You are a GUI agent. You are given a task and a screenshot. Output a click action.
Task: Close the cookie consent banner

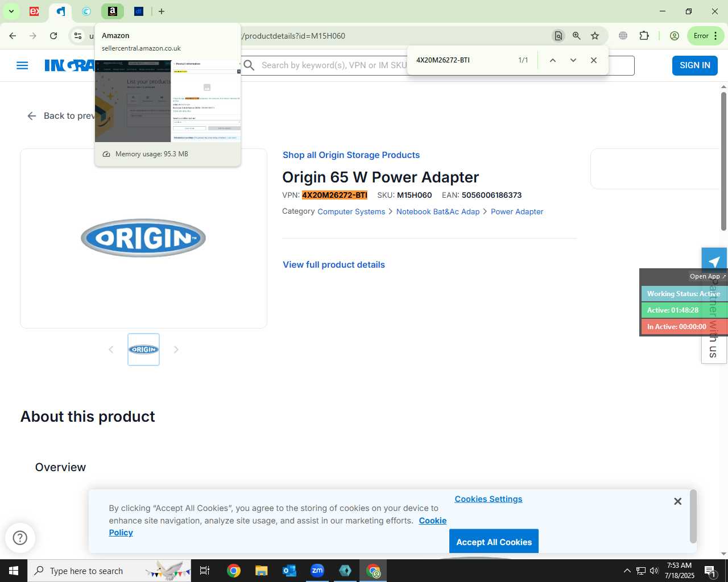tap(677, 501)
